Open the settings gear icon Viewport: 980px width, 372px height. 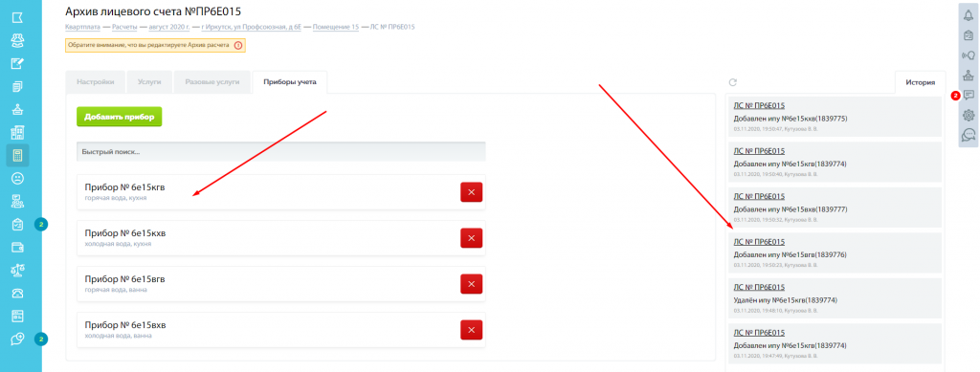[969, 115]
